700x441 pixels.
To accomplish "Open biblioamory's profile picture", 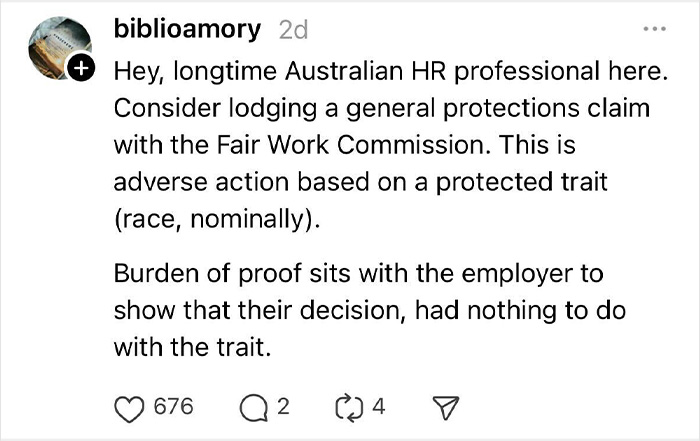I will coord(59,48).
